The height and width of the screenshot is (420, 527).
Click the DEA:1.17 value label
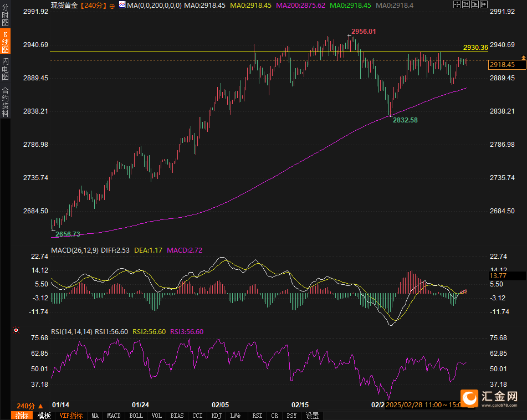point(148,250)
